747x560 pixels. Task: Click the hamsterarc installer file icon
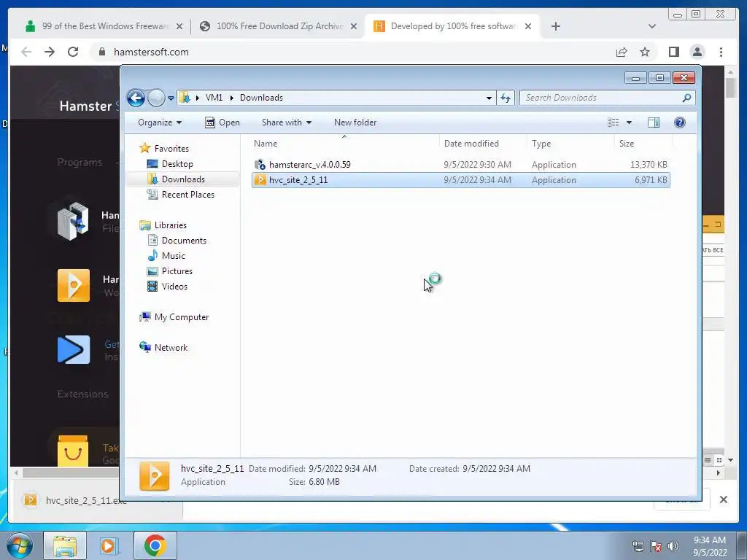[260, 165]
